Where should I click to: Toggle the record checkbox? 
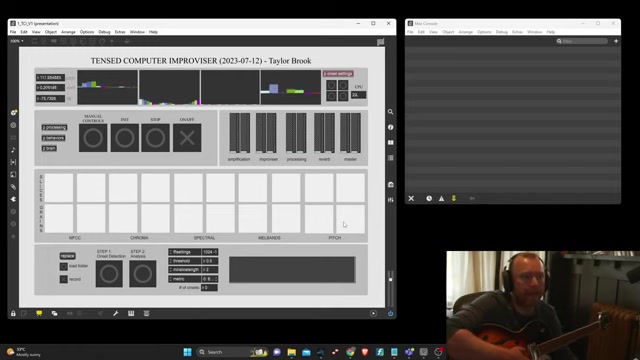point(64,279)
